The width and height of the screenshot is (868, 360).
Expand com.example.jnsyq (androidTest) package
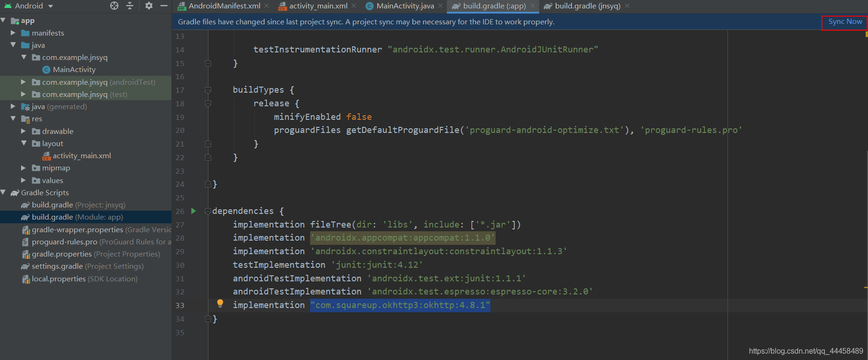click(x=23, y=82)
